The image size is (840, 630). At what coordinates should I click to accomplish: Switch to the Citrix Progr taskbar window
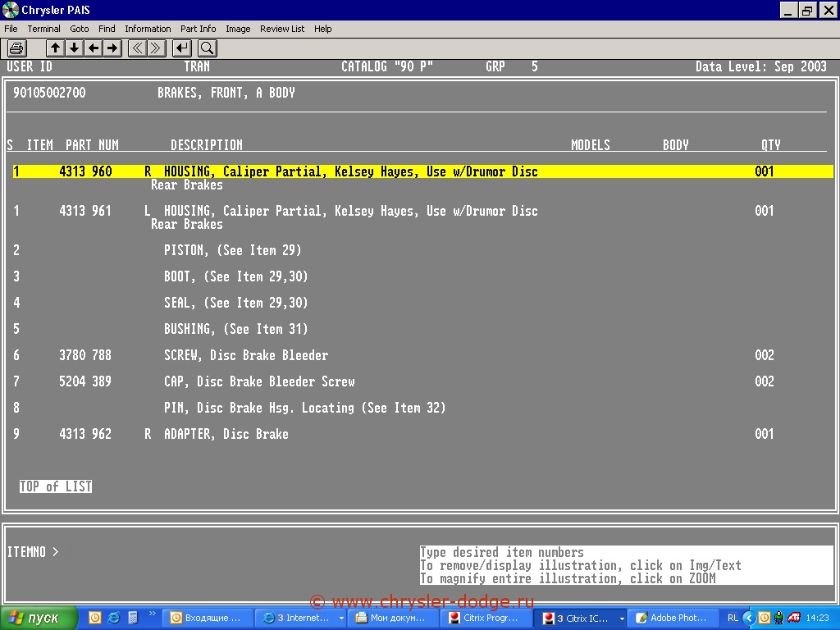(x=485, y=619)
